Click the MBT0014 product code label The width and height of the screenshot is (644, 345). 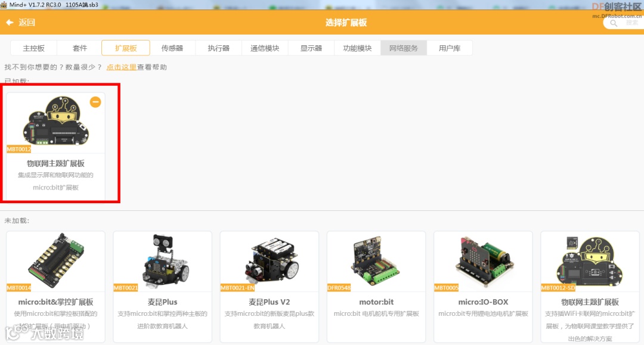[19, 288]
